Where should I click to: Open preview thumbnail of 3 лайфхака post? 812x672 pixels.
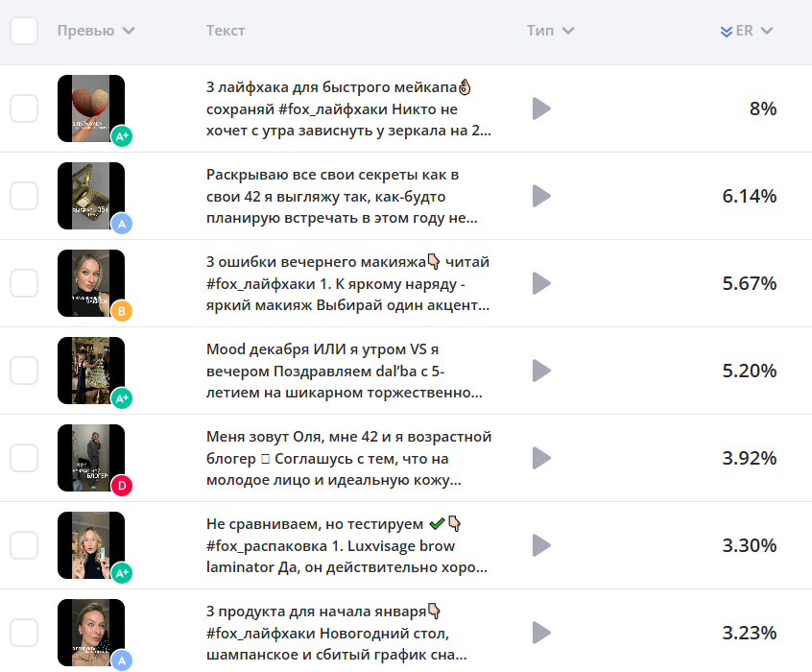tap(91, 108)
